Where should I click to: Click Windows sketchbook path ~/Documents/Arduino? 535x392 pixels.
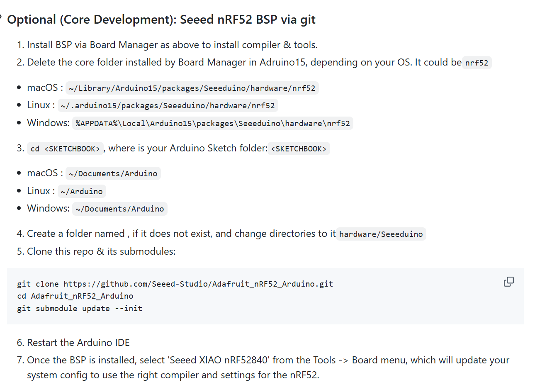tap(120, 209)
